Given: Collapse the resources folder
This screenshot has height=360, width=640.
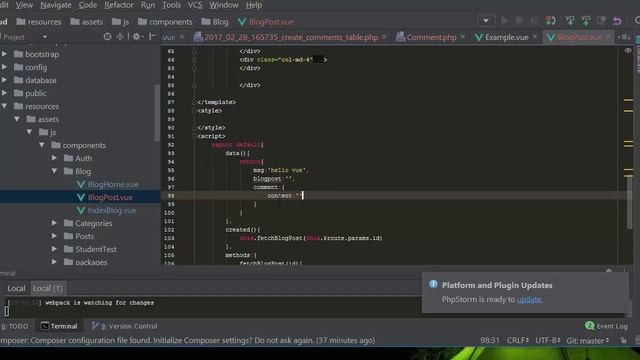Looking at the screenshot, I should (x=4, y=106).
